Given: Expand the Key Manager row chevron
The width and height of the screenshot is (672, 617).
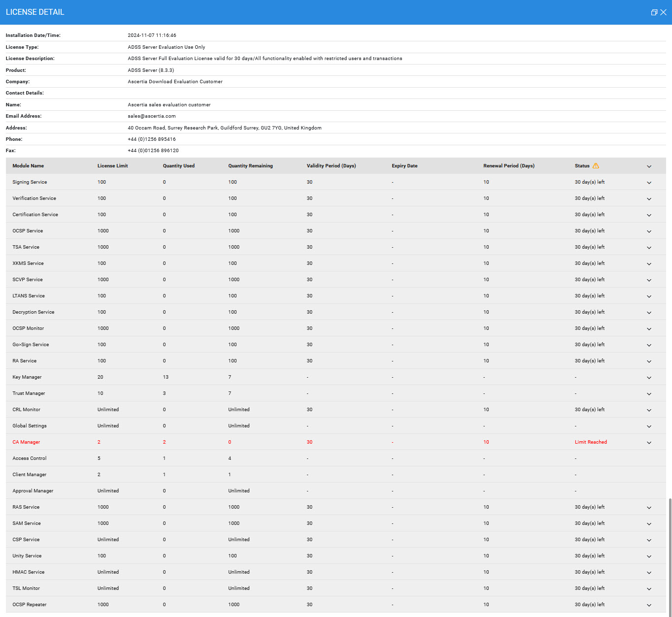Looking at the screenshot, I should pos(649,378).
